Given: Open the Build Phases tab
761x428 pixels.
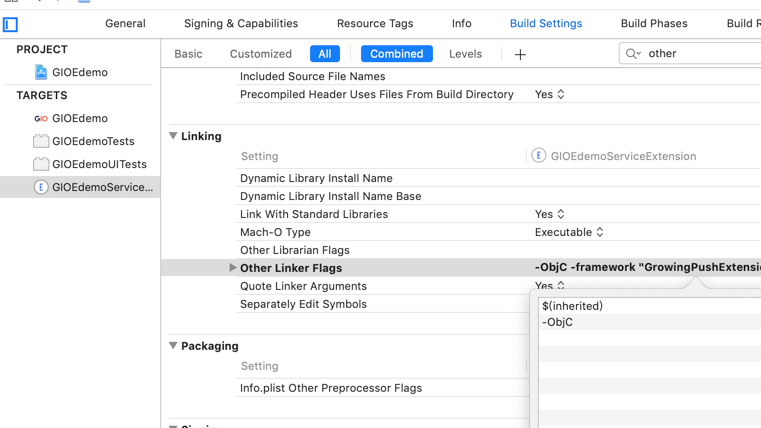Looking at the screenshot, I should (x=654, y=23).
